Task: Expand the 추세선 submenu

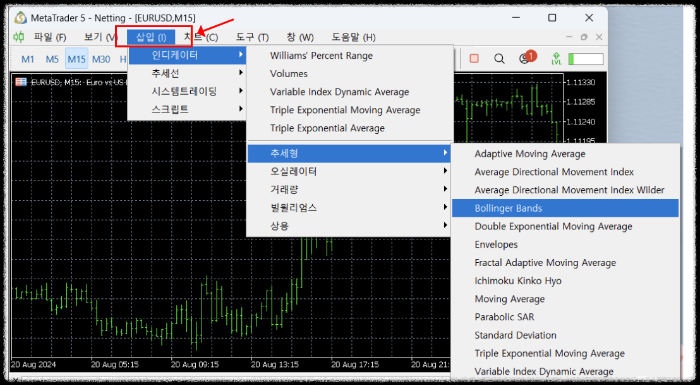Action: tap(187, 73)
